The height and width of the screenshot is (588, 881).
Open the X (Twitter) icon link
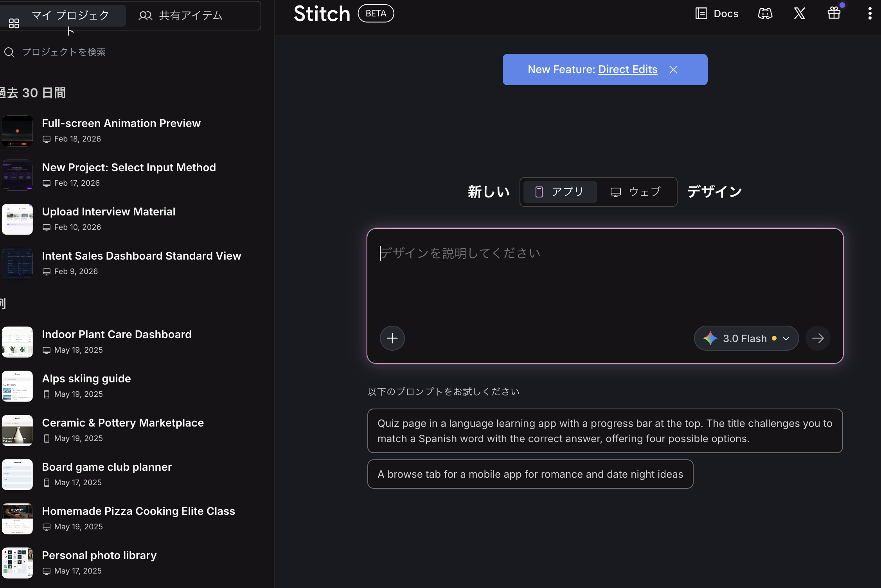799,14
